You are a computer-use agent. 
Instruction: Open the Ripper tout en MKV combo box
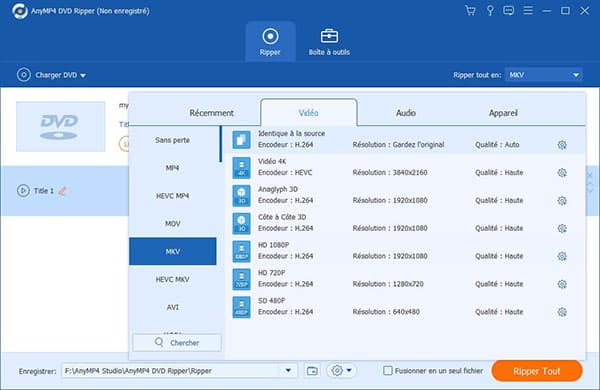point(544,75)
